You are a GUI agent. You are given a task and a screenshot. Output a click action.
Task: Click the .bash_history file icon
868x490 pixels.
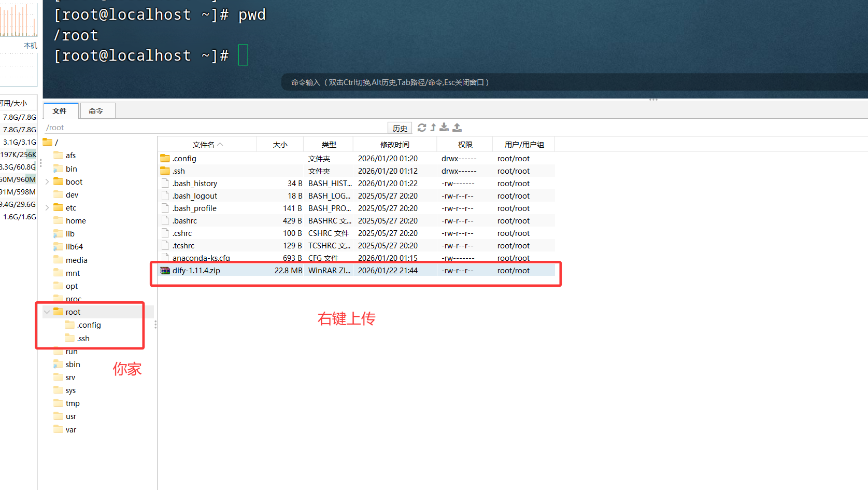165,183
